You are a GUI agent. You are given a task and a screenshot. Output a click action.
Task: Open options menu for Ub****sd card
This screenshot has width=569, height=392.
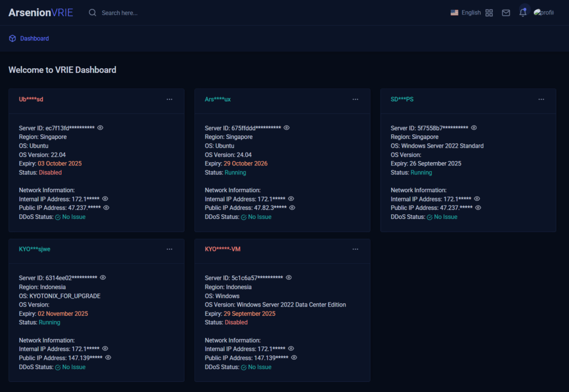(x=169, y=99)
